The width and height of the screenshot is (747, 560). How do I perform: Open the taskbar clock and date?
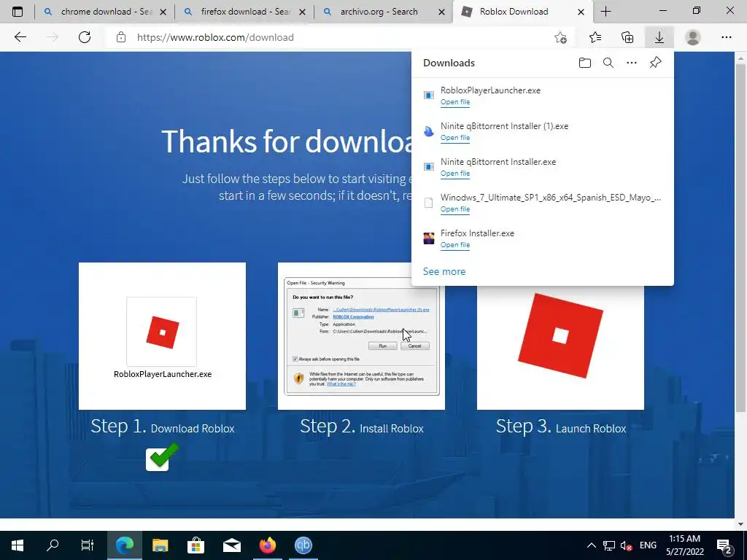[684, 545]
